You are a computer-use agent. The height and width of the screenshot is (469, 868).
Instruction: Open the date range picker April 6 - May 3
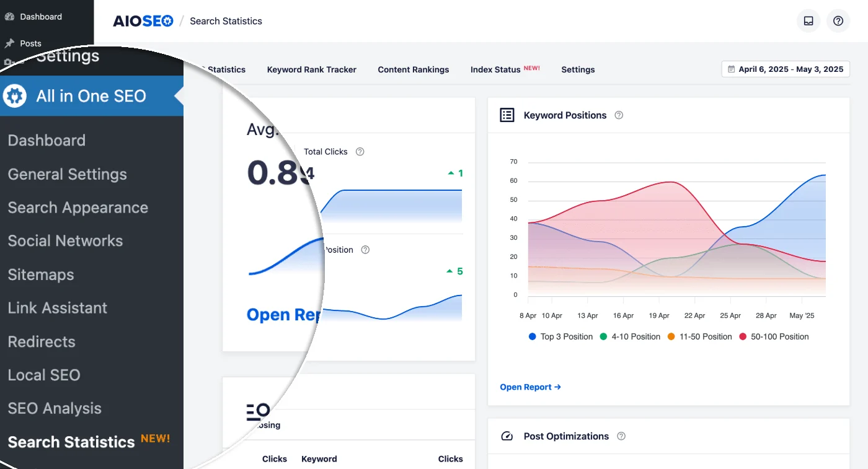[786, 69]
